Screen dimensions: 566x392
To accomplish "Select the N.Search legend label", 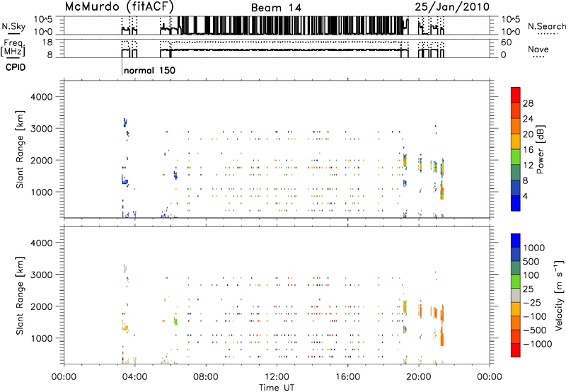I will [546, 26].
